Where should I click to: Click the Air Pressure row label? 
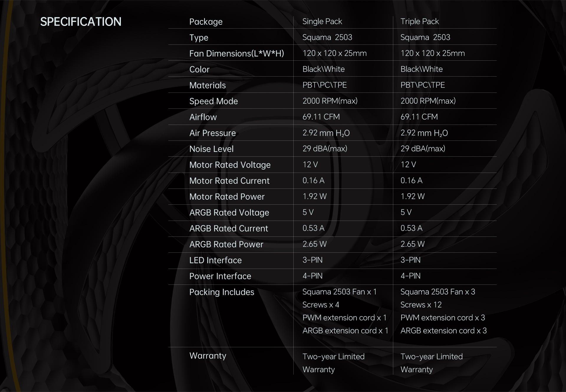tap(212, 133)
